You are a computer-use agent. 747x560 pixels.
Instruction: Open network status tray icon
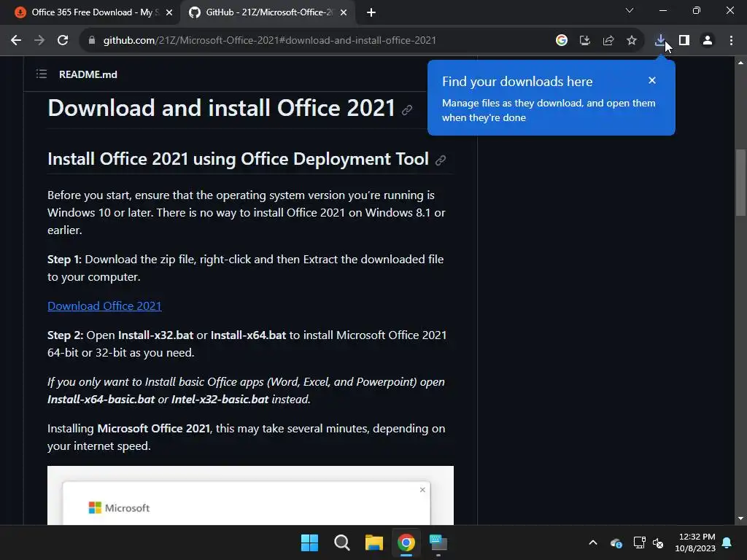[639, 542]
